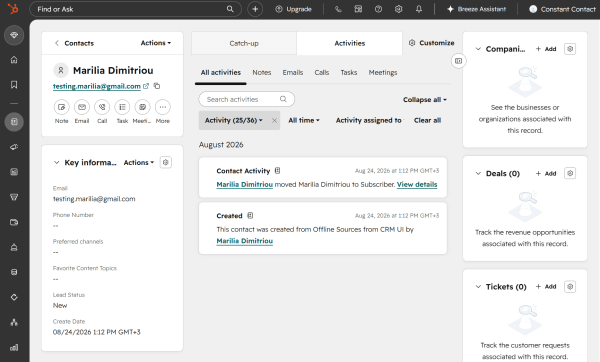Click Clear all filters

point(427,121)
